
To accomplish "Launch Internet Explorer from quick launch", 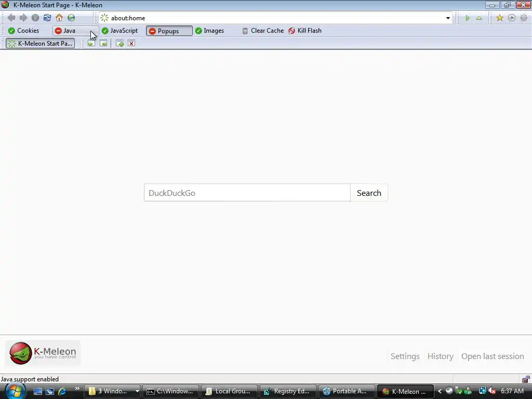I will pyautogui.click(x=62, y=391).
